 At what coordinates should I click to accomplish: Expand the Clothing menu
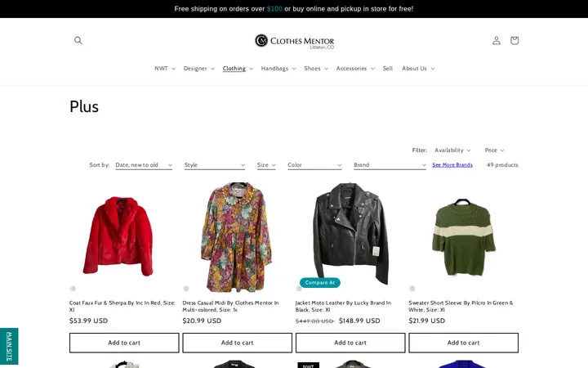pos(238,69)
